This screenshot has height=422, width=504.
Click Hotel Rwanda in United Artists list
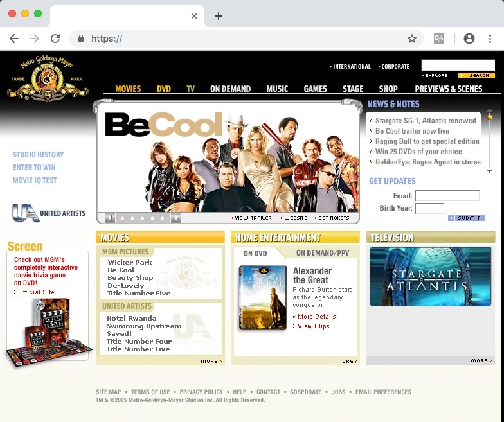(x=131, y=319)
